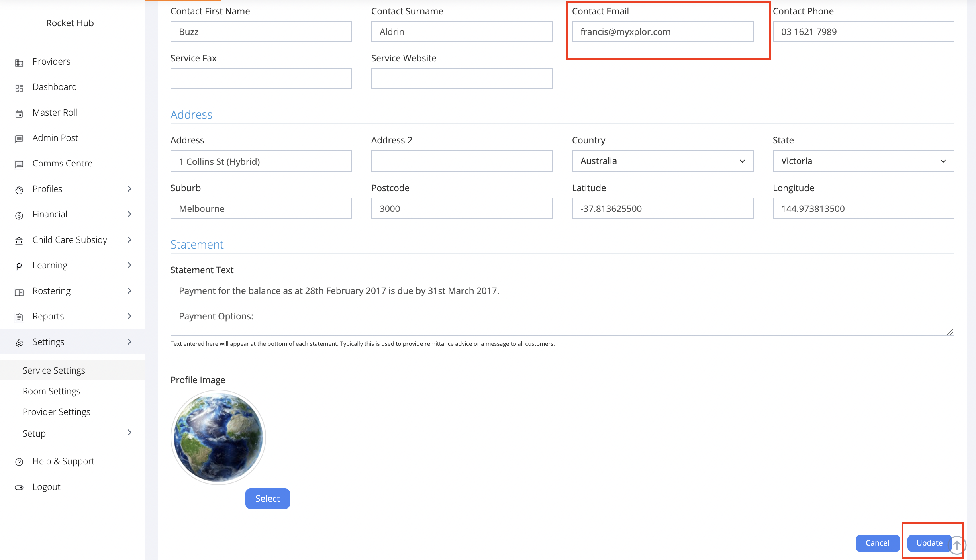Expand the Reports menu chevron
The image size is (976, 560).
[x=129, y=316]
